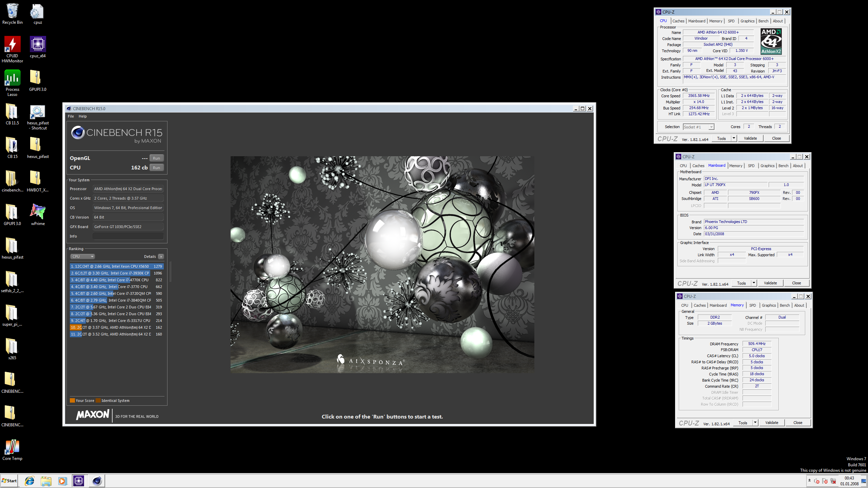The height and width of the screenshot is (488, 868).
Task: Open Mainboard tab in bottom CPU-Z window
Action: coord(718,305)
